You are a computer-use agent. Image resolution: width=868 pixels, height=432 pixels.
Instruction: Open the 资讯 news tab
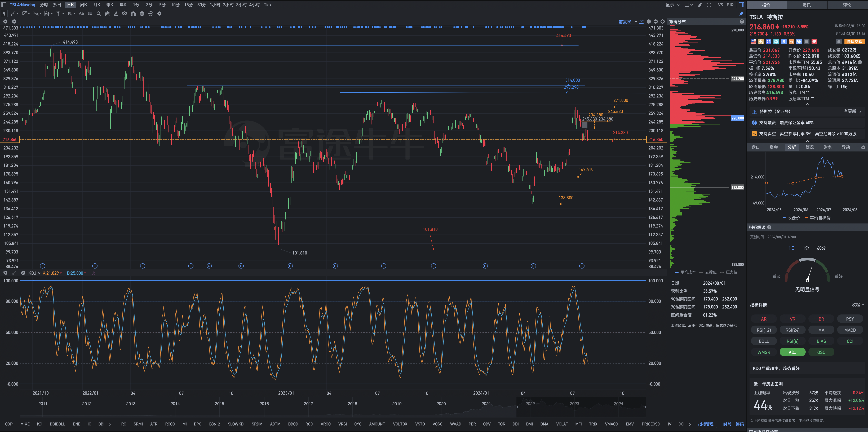coord(807,5)
